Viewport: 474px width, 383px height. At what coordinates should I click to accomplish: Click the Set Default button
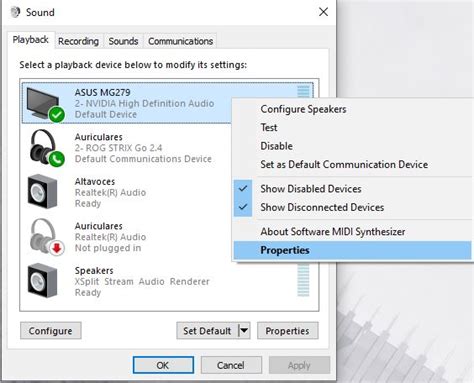coord(207,331)
